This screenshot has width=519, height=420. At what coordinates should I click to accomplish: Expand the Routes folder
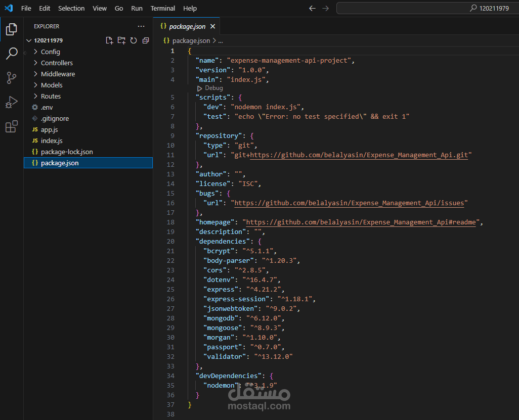pos(88,96)
